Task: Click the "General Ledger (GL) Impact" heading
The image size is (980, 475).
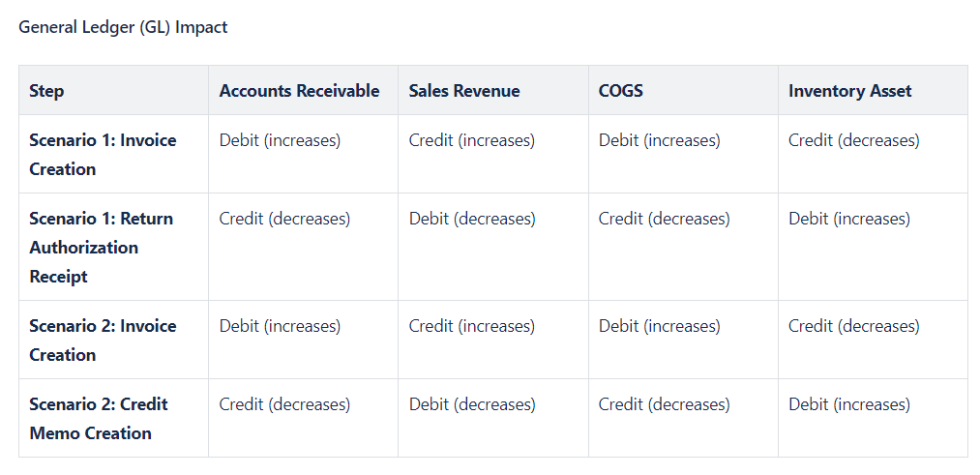Action: click(123, 27)
